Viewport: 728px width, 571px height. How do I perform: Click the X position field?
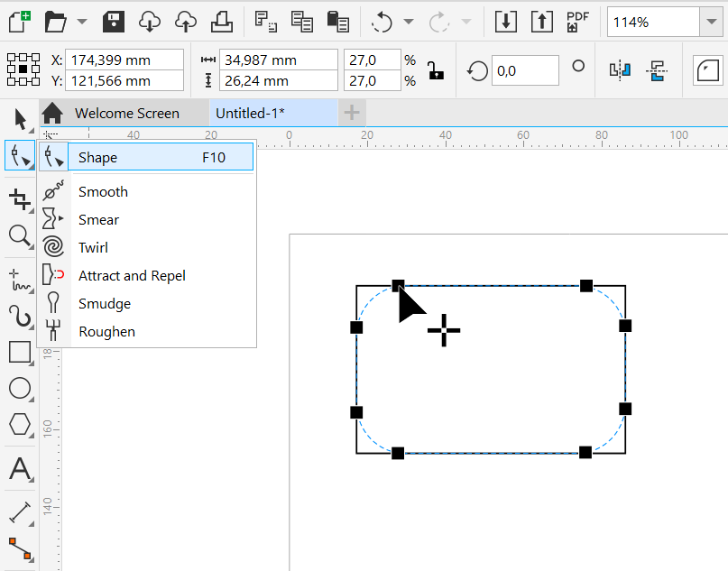(x=124, y=60)
